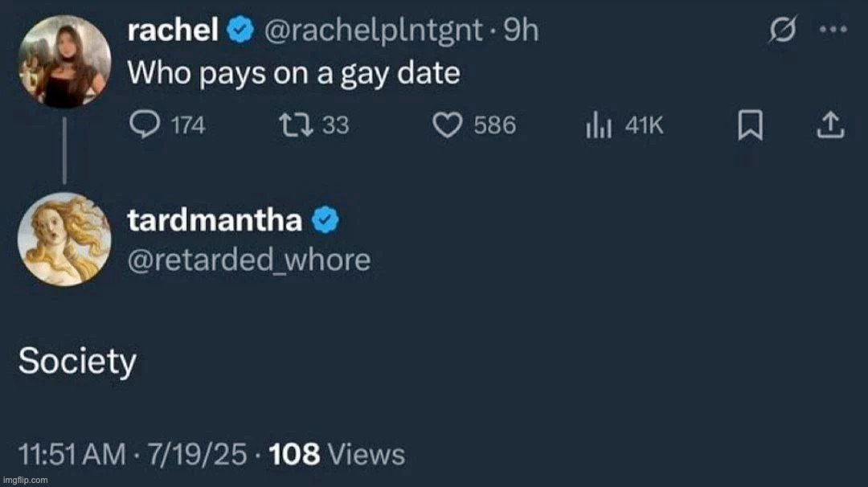Expand the reply thread under rachel's tweet
The width and height of the screenshot is (868, 487).
coord(64,153)
